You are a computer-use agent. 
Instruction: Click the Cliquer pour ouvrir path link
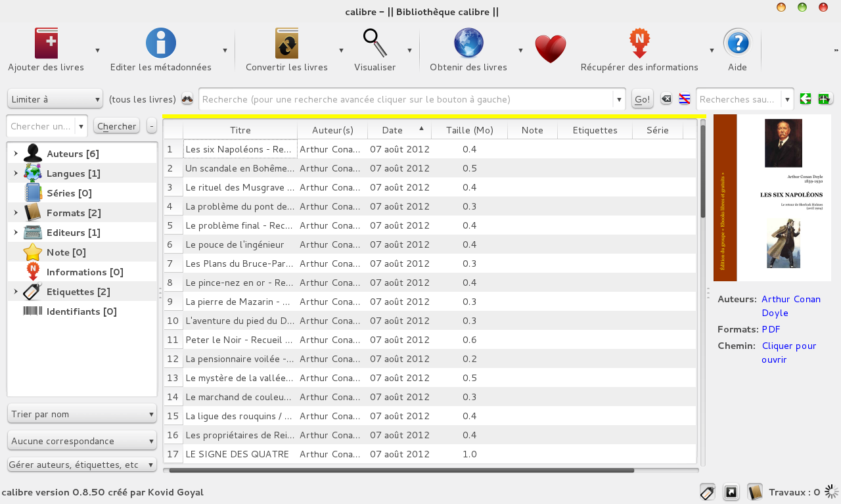pos(789,352)
